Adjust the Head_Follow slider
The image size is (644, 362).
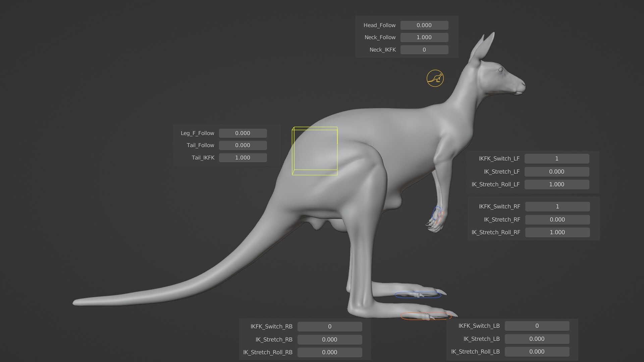coord(424,25)
